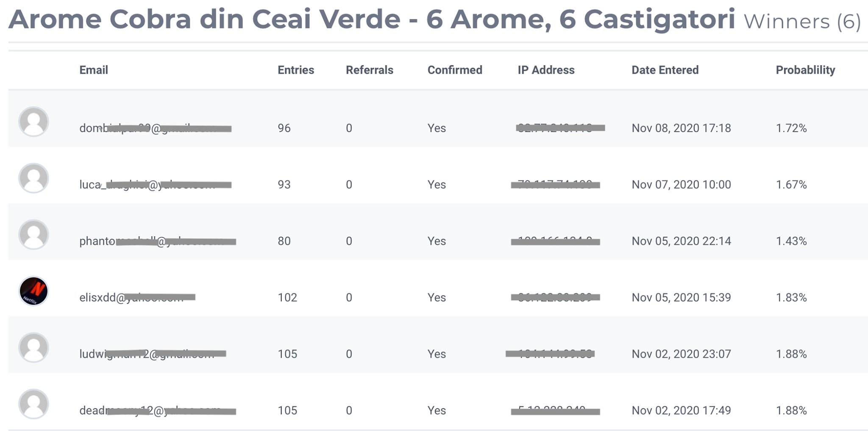Viewport: 868px width, 431px height.
Task: Open the elisxdd@ email entry
Action: (137, 297)
